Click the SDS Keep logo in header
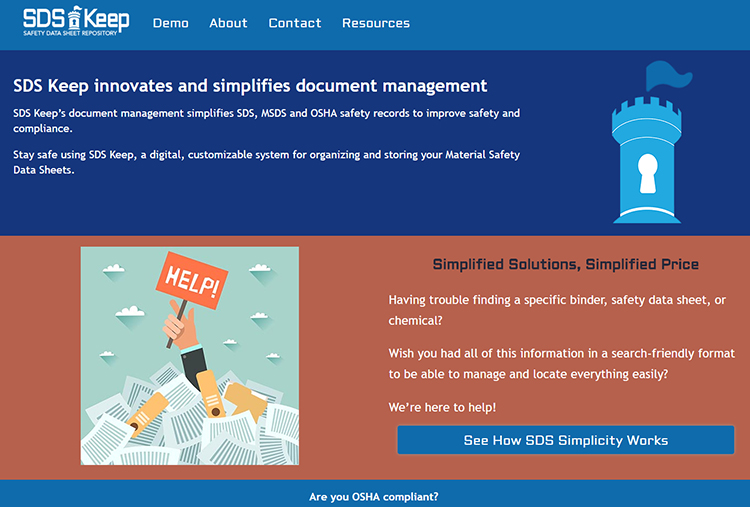Screen dimensions: 750x507 coord(76,21)
